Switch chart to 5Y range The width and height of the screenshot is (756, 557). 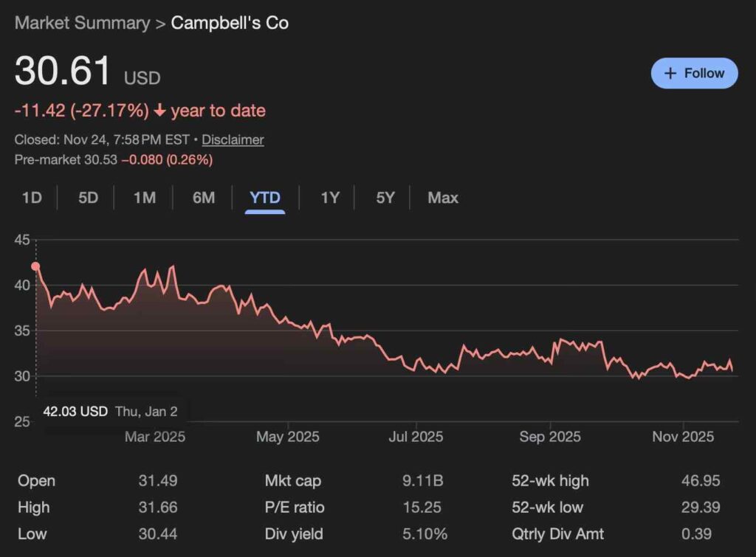(385, 198)
